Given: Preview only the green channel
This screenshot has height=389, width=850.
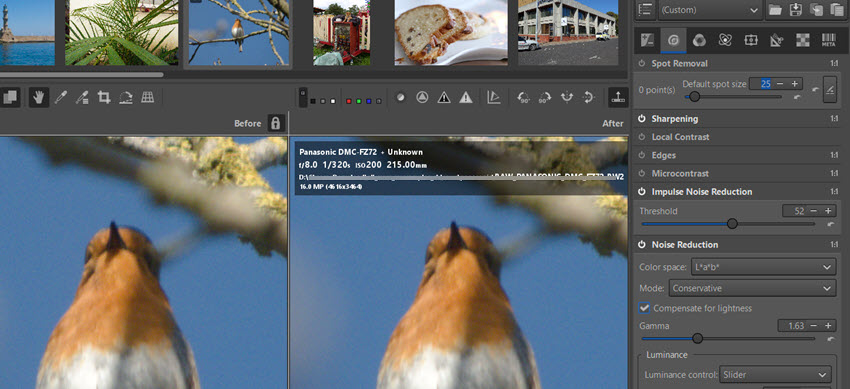Looking at the screenshot, I should 359,101.
